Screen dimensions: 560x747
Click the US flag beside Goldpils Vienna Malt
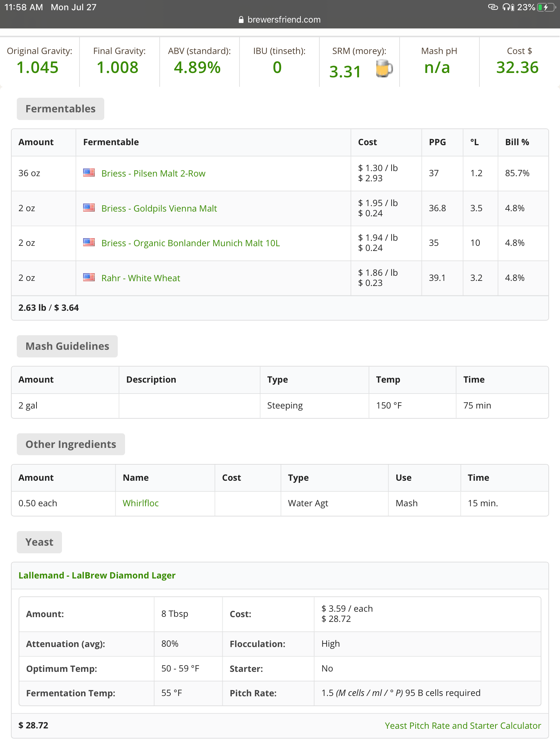click(x=89, y=208)
